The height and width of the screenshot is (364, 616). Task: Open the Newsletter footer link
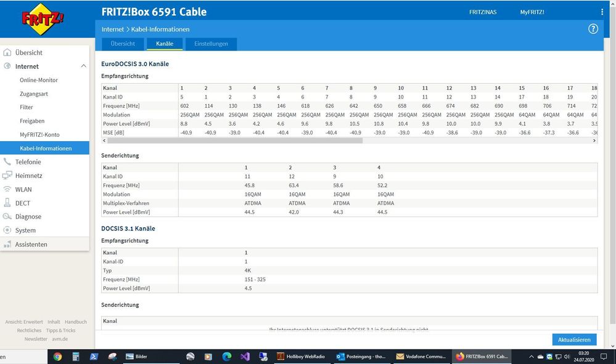[36, 339]
